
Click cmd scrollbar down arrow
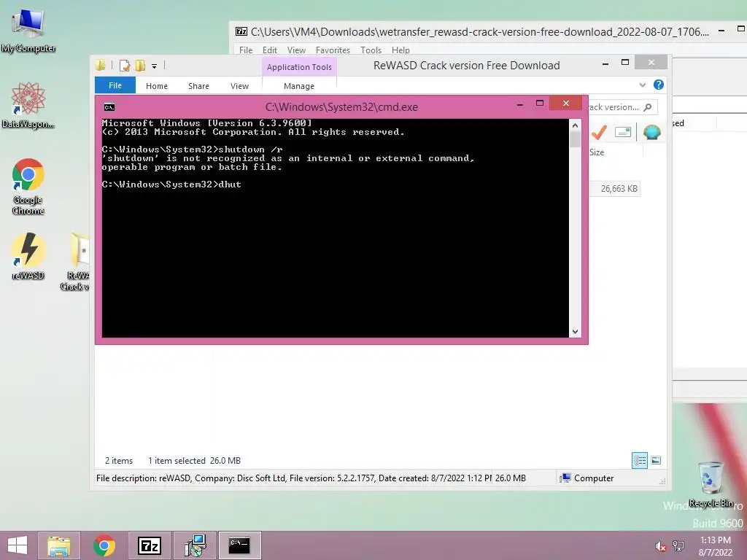tap(575, 332)
